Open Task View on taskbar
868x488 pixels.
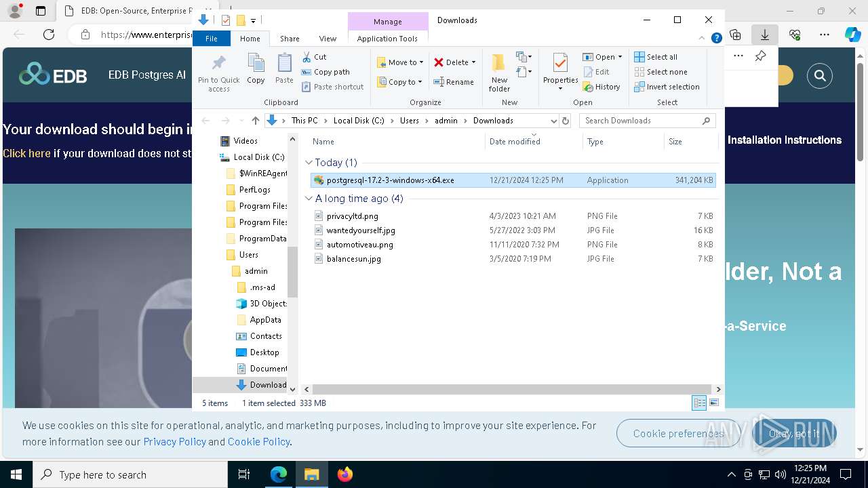tap(245, 474)
